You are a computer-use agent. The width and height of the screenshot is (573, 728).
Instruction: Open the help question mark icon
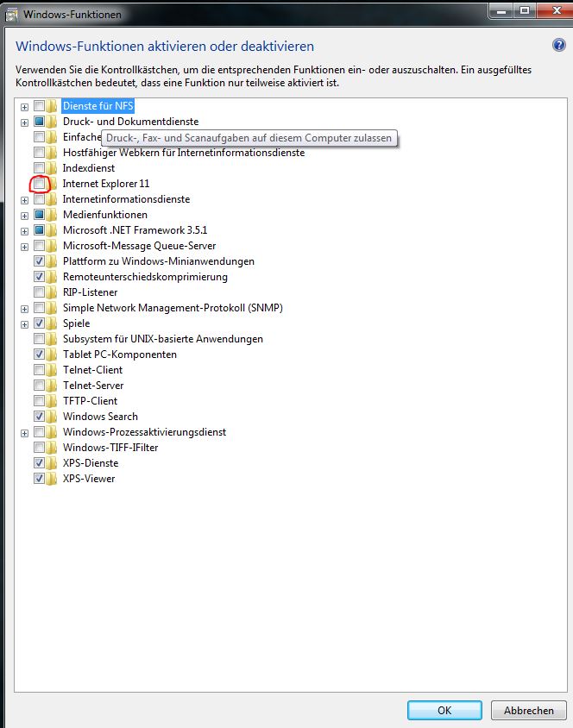click(558, 45)
